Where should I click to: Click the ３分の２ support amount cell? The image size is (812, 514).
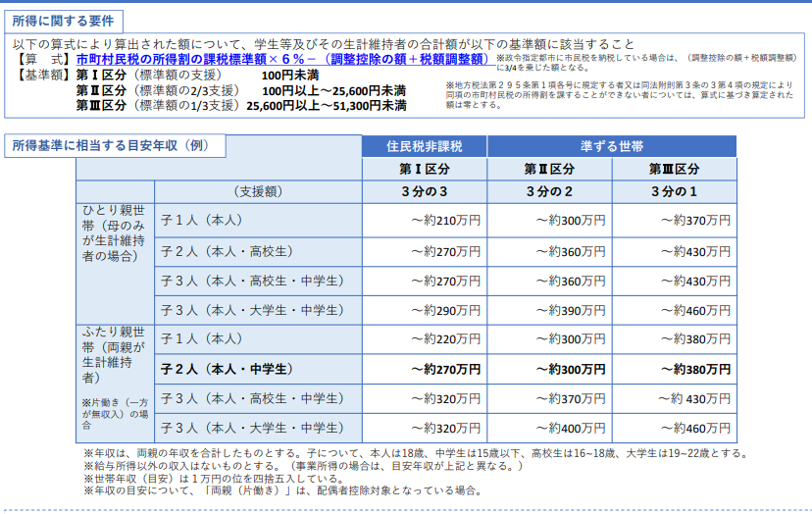(548, 191)
